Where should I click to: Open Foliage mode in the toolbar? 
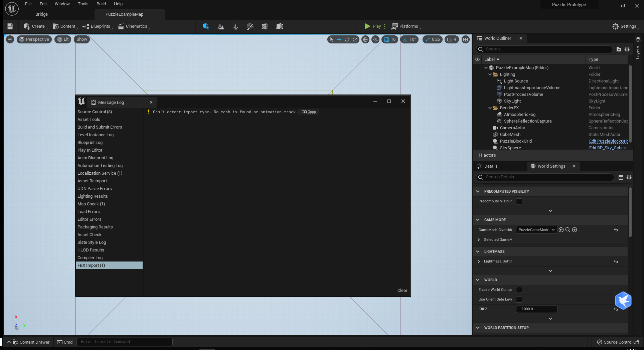tap(235, 26)
